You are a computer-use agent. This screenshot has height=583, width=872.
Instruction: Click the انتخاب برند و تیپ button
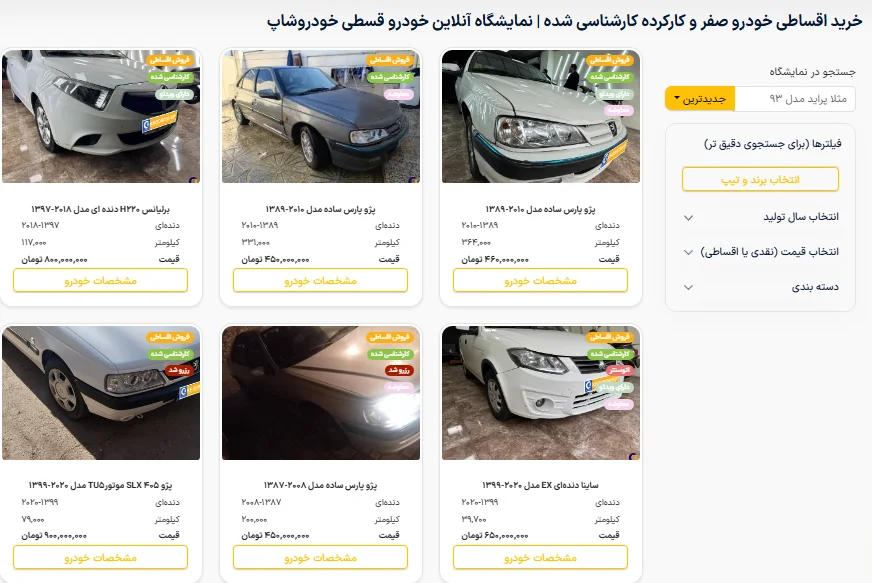coord(760,180)
